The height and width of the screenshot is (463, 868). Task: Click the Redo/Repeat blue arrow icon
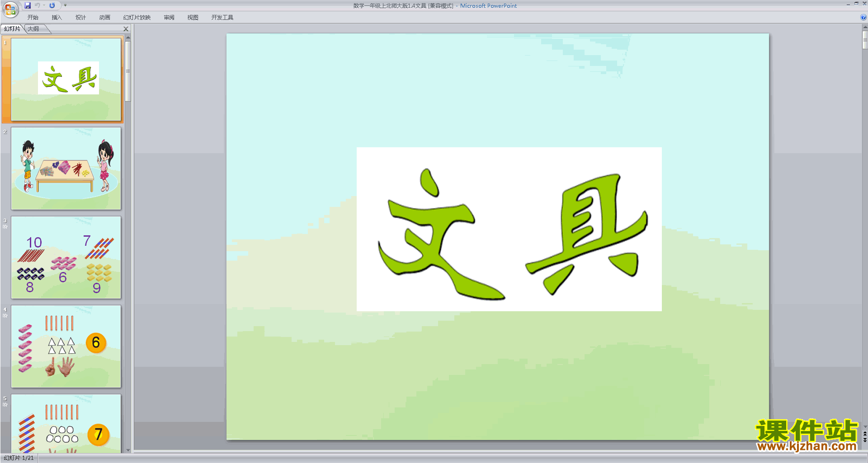(x=52, y=5)
